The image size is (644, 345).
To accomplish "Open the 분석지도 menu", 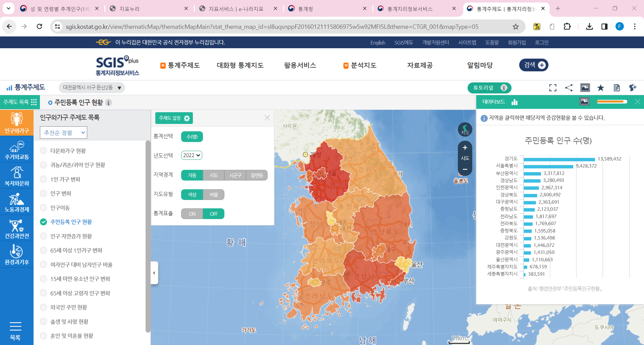I will coord(364,65).
